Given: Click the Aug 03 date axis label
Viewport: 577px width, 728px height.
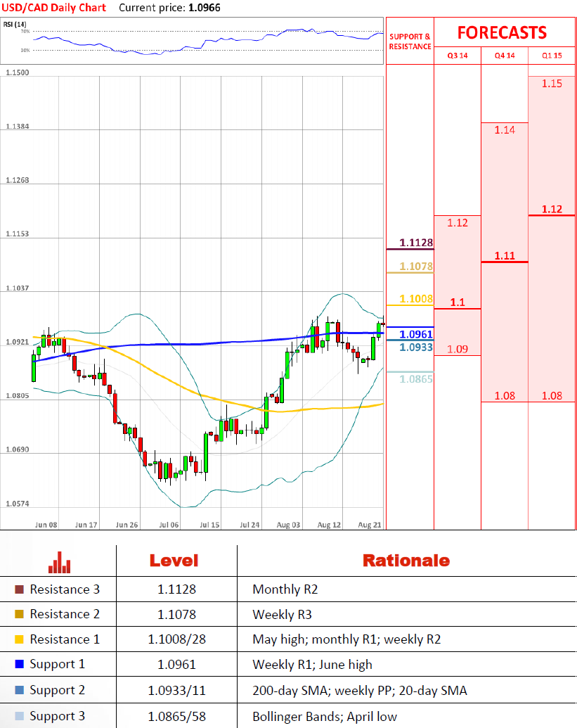Looking at the screenshot, I should tap(288, 525).
